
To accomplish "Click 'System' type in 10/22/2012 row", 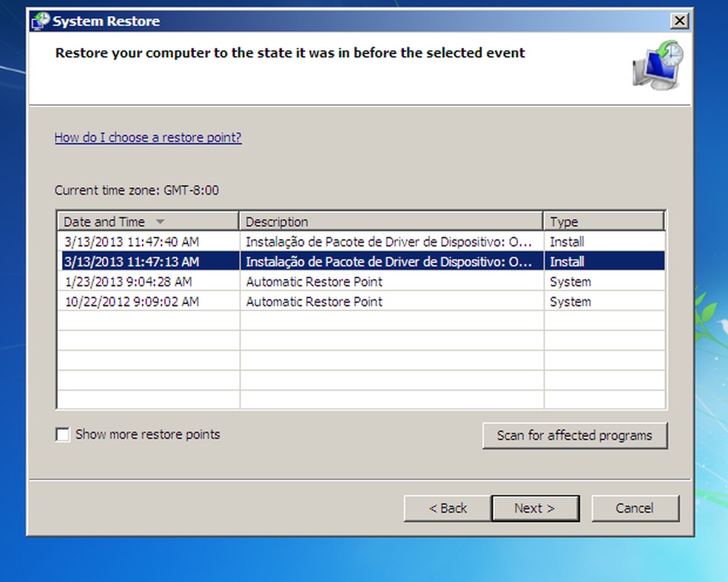I will pos(570,302).
